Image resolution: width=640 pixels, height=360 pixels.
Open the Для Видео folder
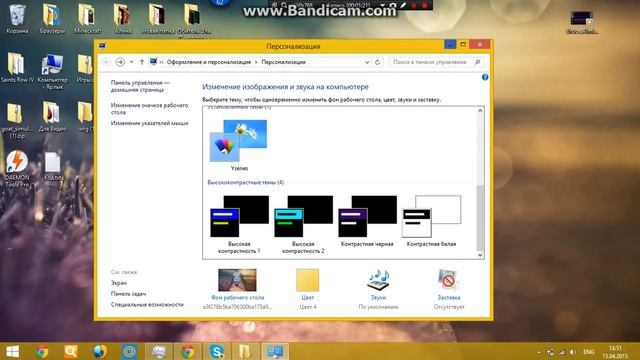click(52, 117)
